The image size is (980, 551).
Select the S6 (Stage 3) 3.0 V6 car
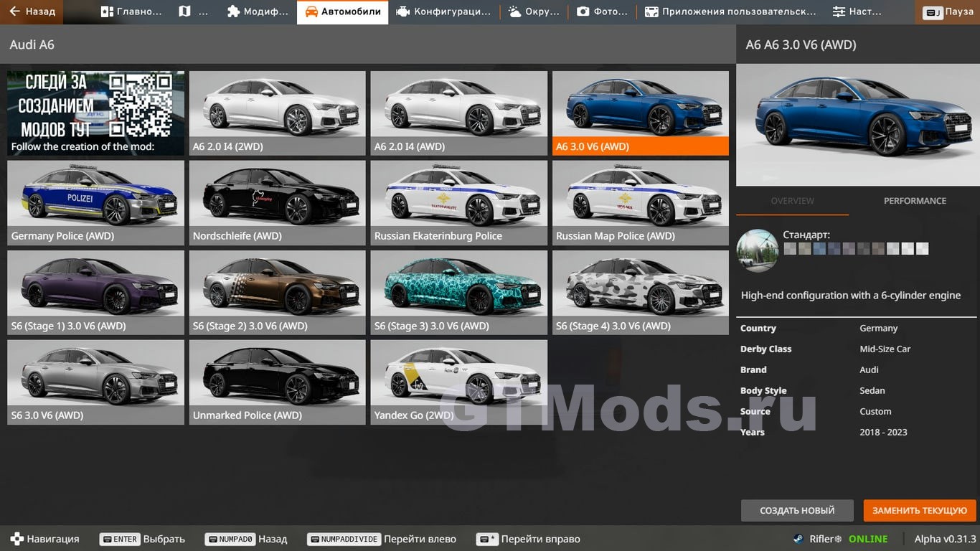(458, 293)
